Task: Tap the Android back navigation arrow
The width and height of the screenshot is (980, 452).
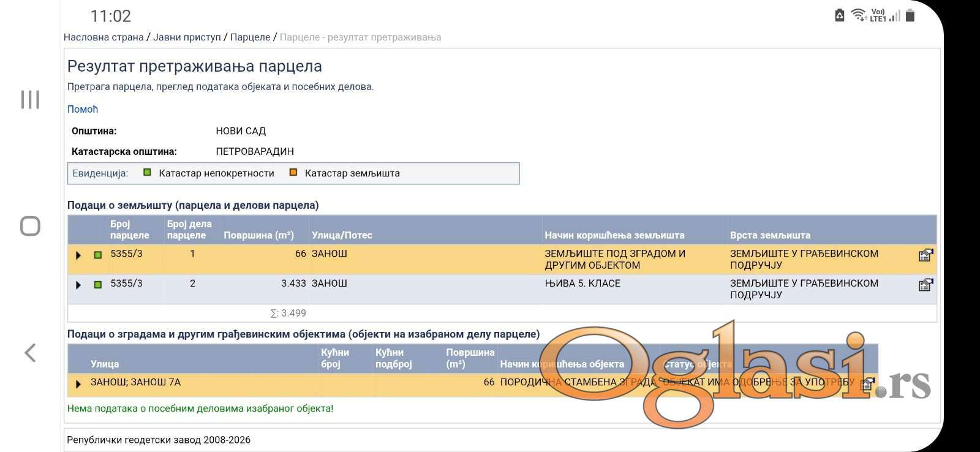Action: tap(30, 353)
